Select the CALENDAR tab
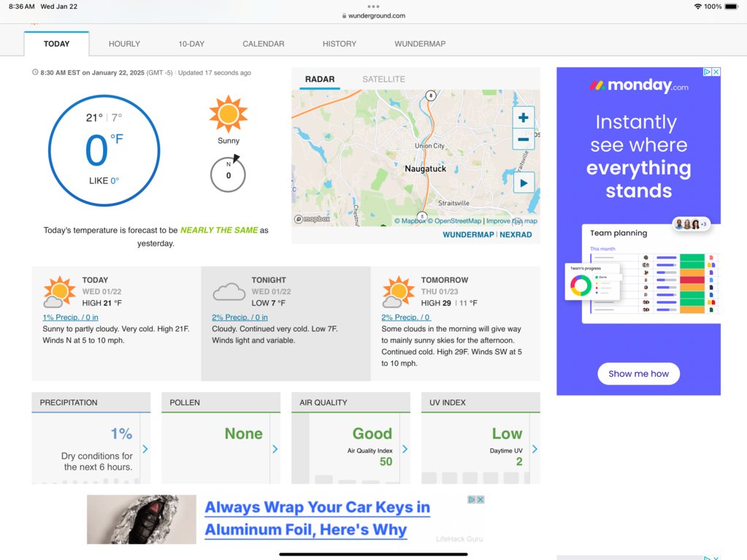Screen dimensions: 747x560 coord(264,44)
